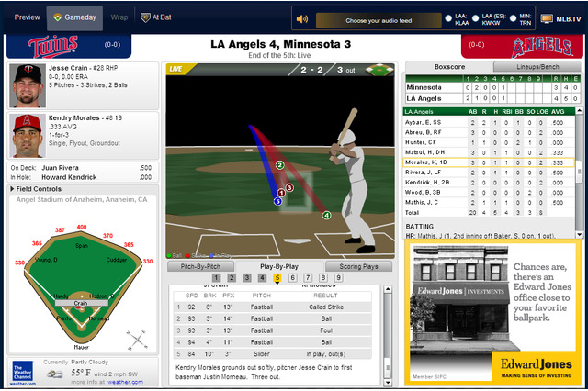Screen dimensions: 588x391
Task: Click the Weather Channel logo
Action: pyautogui.click(x=23, y=373)
